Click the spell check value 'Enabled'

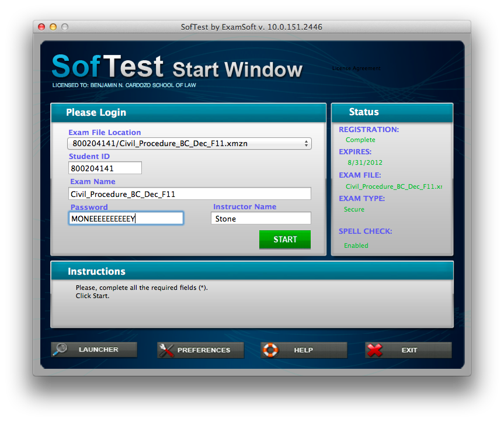click(x=356, y=245)
